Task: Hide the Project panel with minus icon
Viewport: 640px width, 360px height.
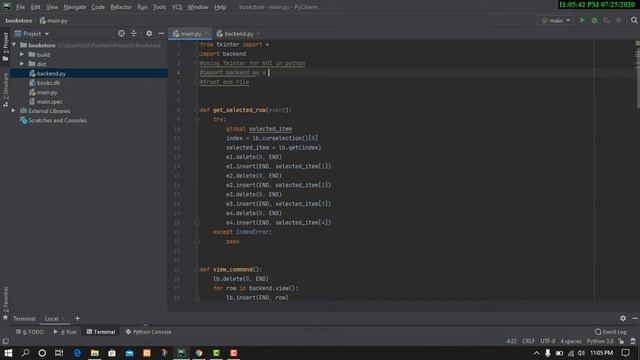Action: 161,33
